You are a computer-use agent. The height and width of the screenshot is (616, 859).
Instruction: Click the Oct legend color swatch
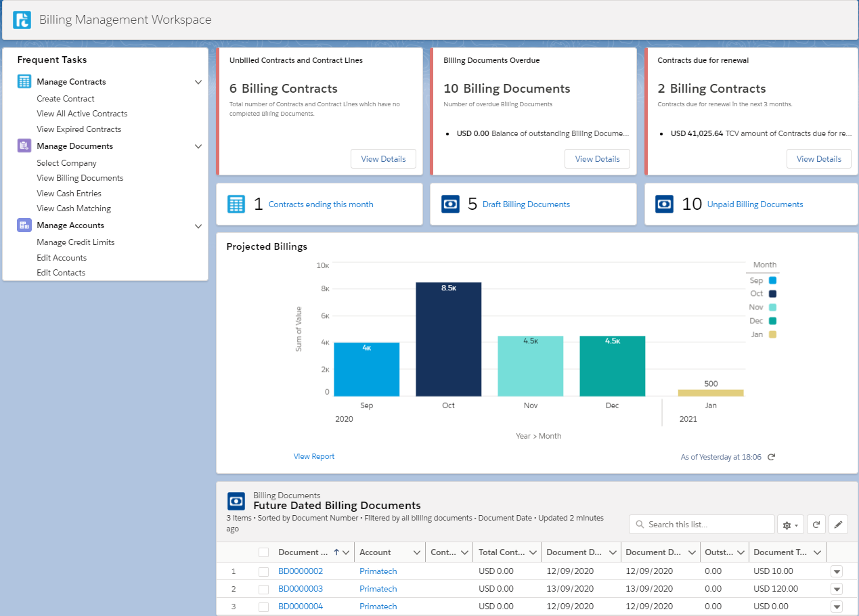click(x=772, y=294)
